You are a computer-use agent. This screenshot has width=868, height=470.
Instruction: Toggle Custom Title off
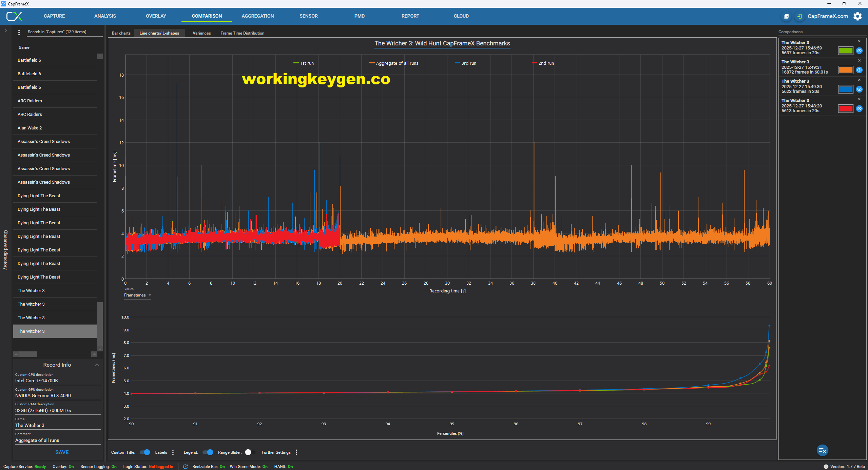145,452
